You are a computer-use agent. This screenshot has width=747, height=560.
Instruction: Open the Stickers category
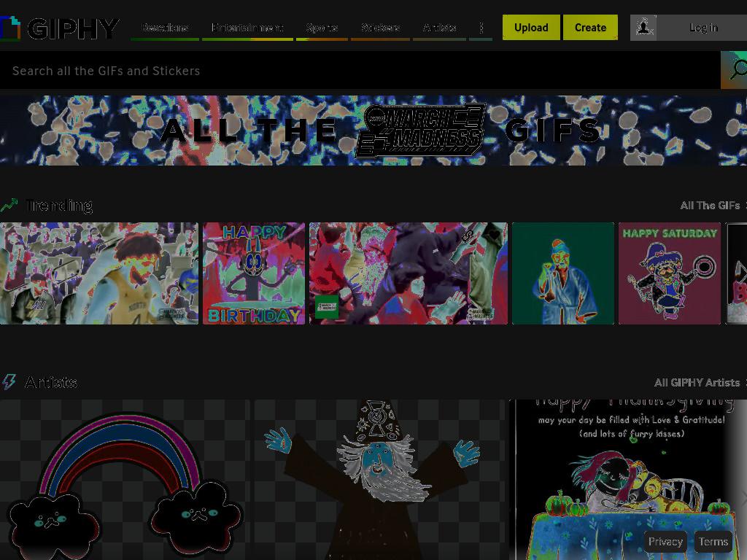[x=380, y=28]
